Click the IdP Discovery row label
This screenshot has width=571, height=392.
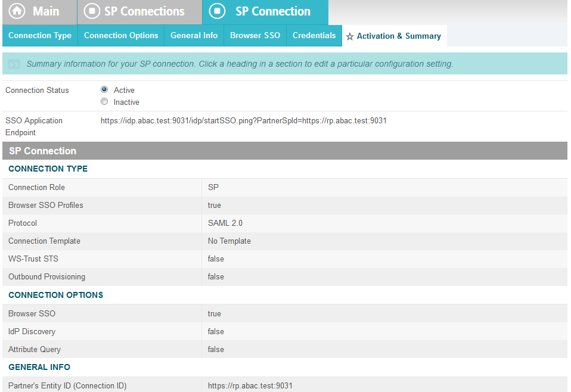point(32,332)
